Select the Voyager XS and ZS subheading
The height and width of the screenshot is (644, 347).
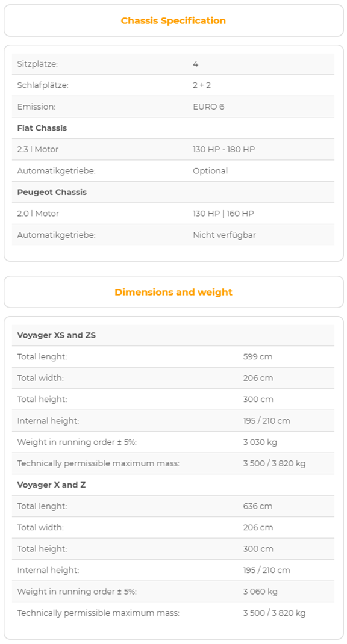[56, 335]
